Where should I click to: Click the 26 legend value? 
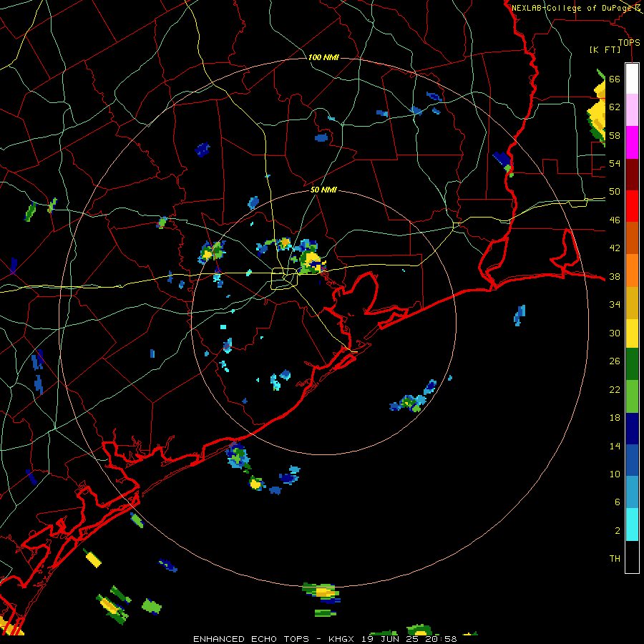click(x=615, y=361)
